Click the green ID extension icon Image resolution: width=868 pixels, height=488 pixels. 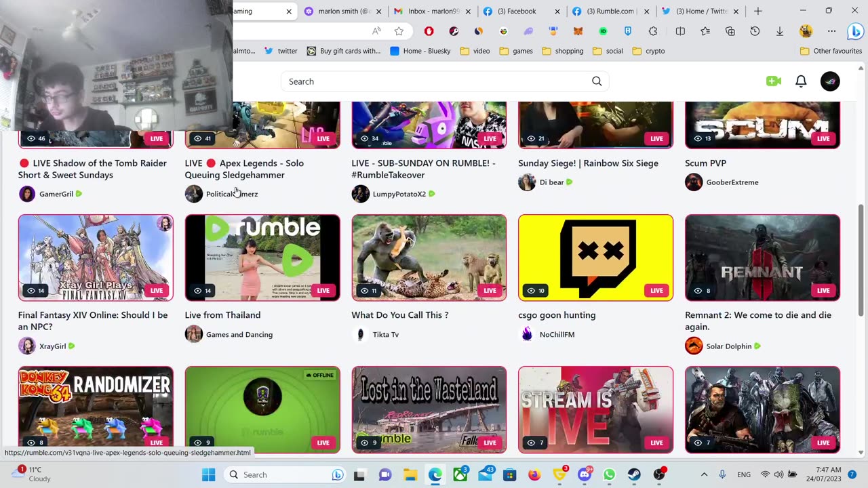(603, 31)
